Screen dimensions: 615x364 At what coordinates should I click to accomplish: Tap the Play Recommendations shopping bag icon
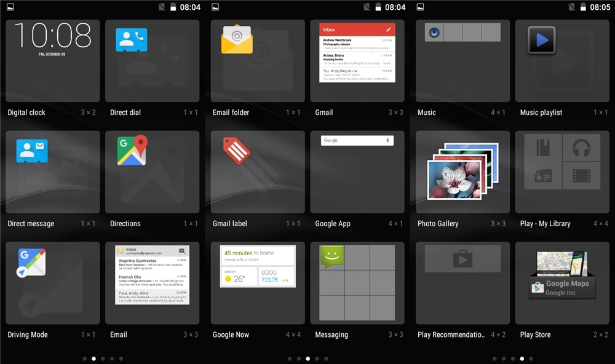pos(463,259)
